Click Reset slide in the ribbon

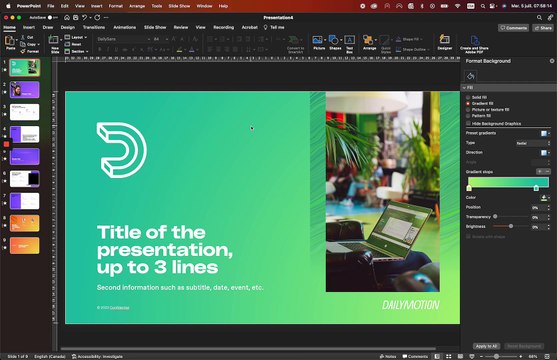(x=73, y=44)
